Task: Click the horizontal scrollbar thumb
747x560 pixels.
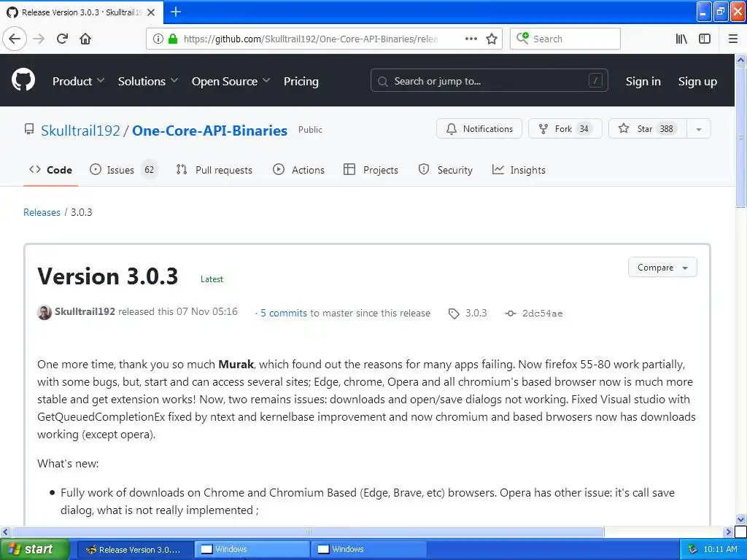Action: point(308,532)
